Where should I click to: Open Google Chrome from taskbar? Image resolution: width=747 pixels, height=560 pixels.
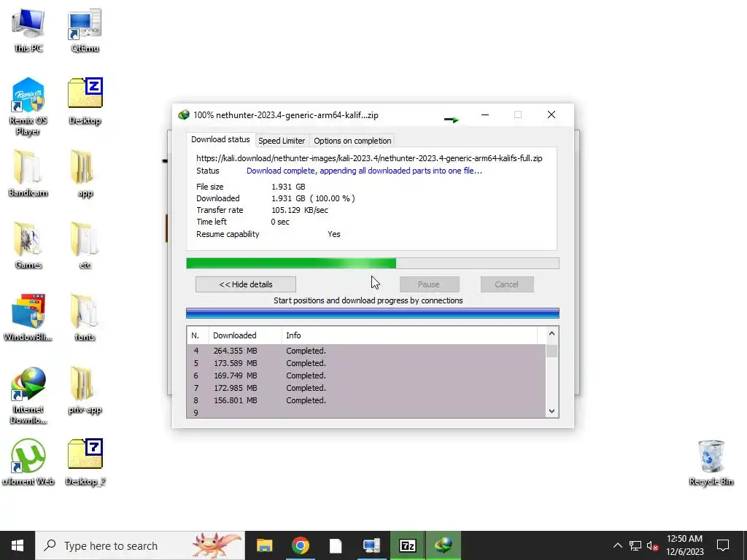click(x=300, y=545)
